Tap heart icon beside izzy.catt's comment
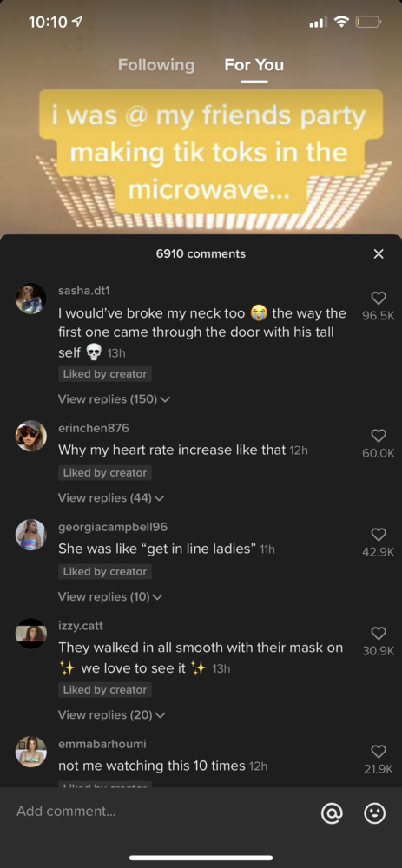Image resolution: width=402 pixels, height=868 pixels. pos(379,633)
